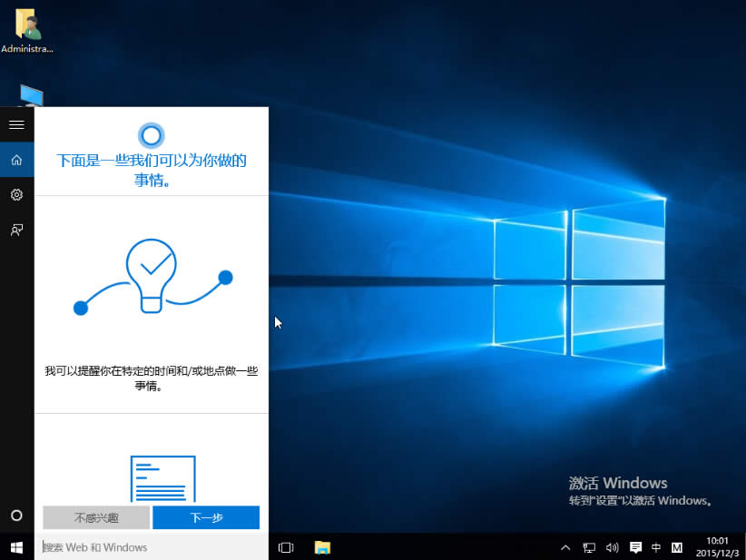Open the Start menu
746x560 pixels.
(16, 547)
